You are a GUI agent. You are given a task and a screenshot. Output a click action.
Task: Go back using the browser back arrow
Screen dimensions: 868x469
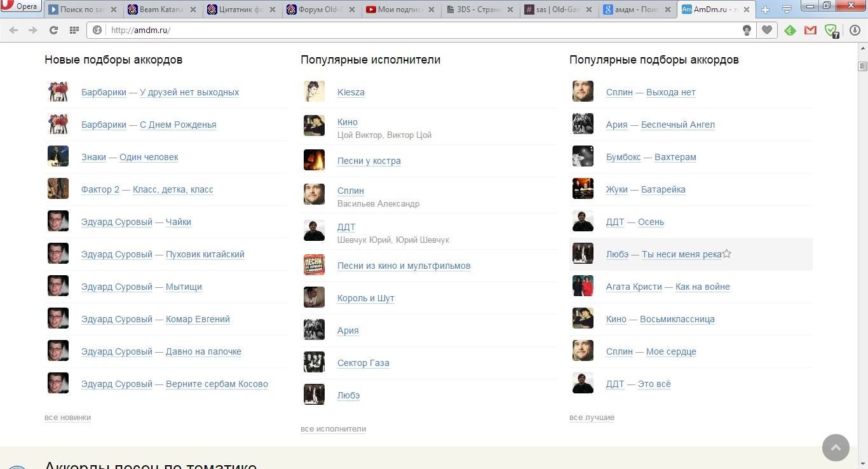[13, 30]
